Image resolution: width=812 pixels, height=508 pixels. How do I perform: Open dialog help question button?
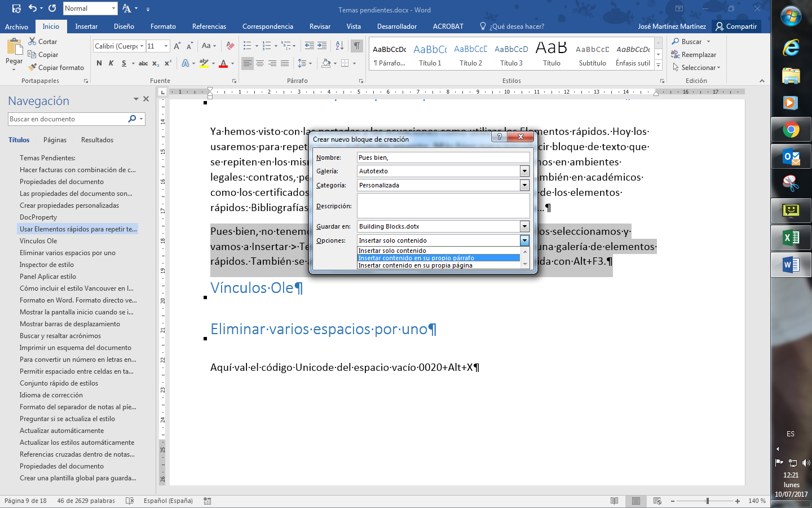click(x=499, y=137)
